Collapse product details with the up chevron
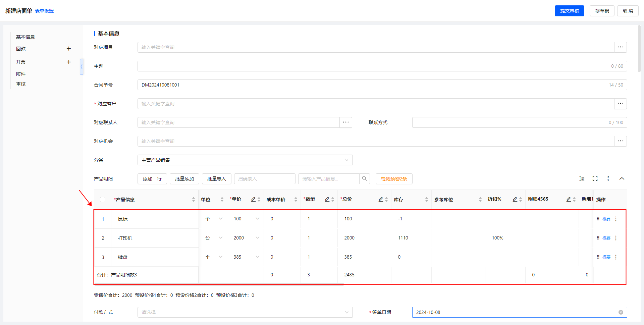 [622, 179]
